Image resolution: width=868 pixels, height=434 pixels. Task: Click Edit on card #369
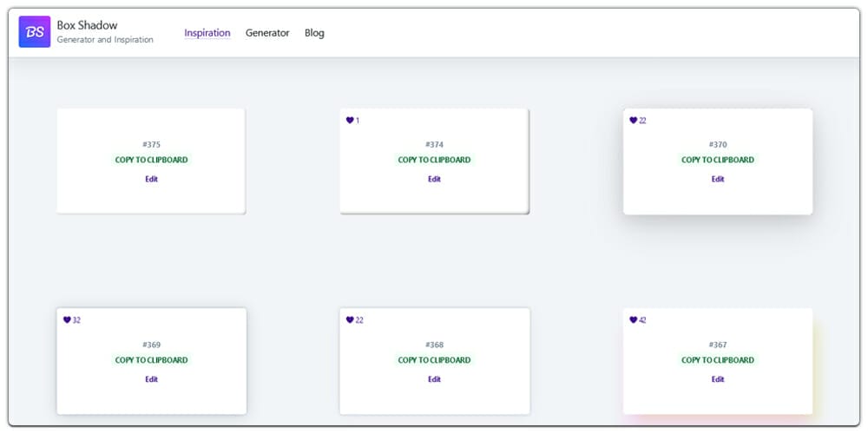pos(151,379)
